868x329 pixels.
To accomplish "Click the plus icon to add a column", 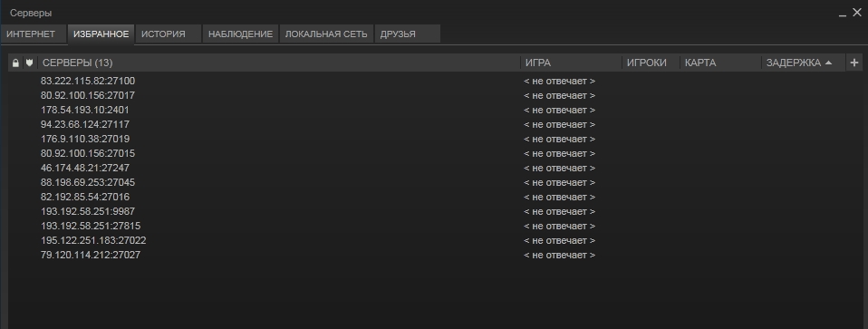I will click(854, 63).
